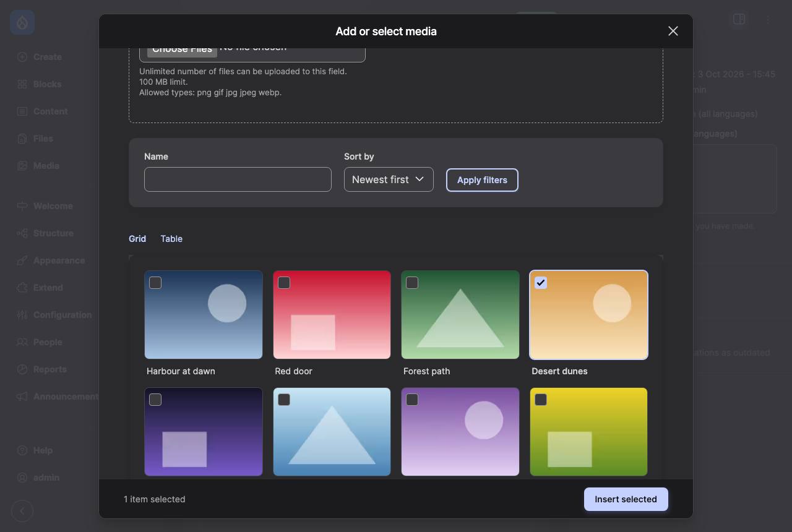Click the Reports chart icon
The image size is (792, 532).
(22, 369)
